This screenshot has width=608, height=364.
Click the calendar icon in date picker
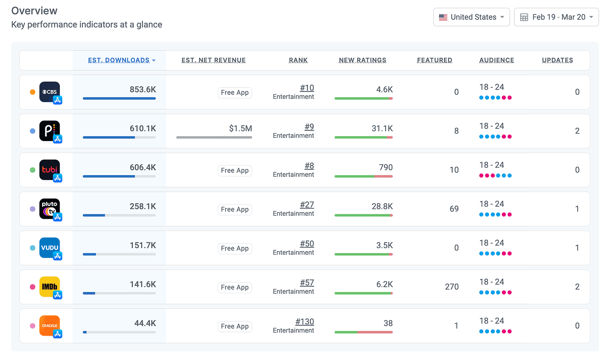524,17
